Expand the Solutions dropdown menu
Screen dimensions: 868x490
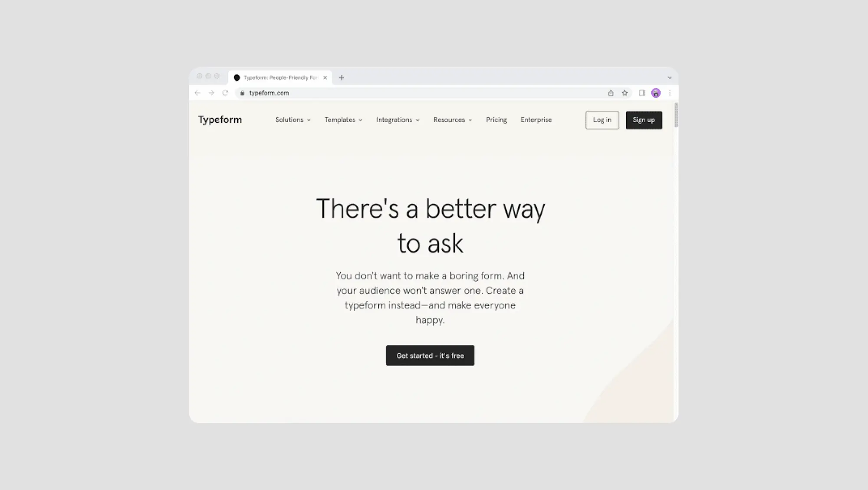[292, 119]
